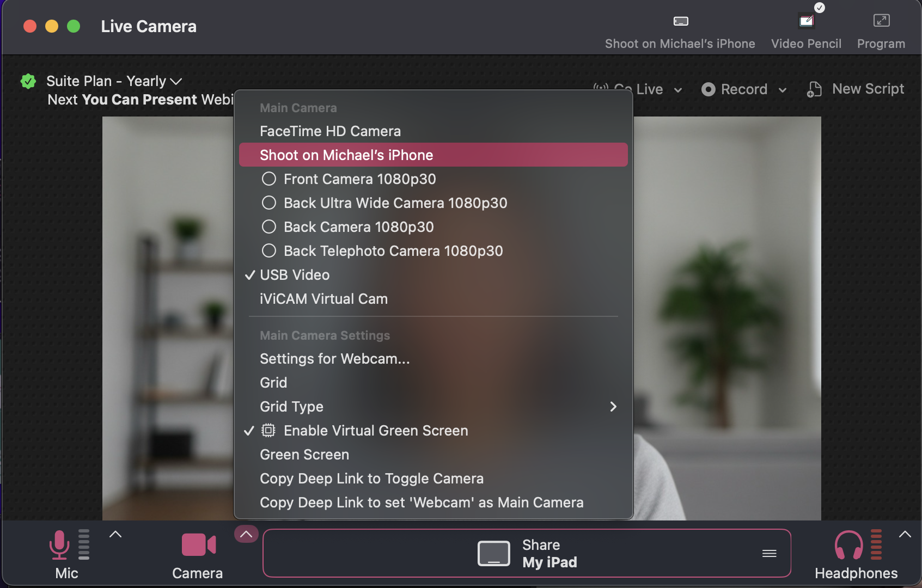Viewport: 922px width, 588px height.
Task: Toggle Enable Virtual Green Screen
Action: pos(433,431)
